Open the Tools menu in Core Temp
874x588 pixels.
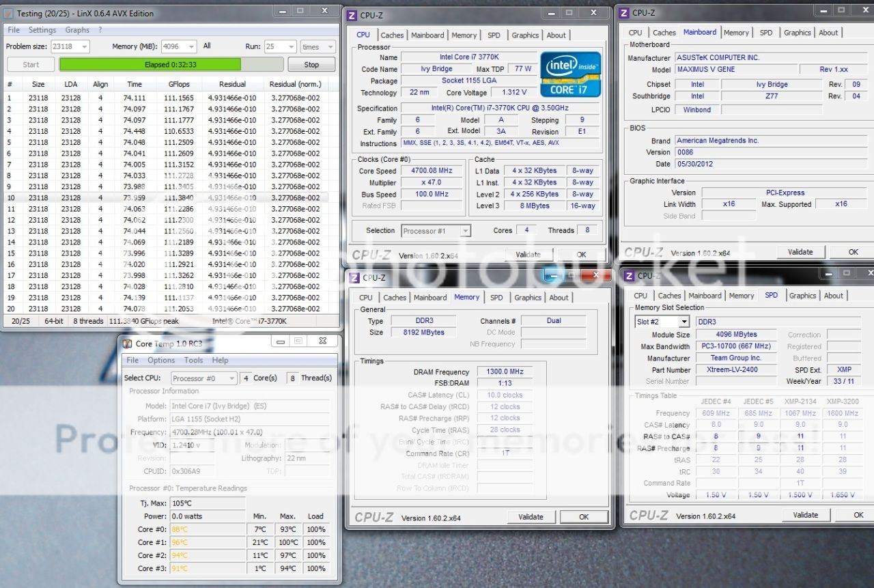click(193, 360)
